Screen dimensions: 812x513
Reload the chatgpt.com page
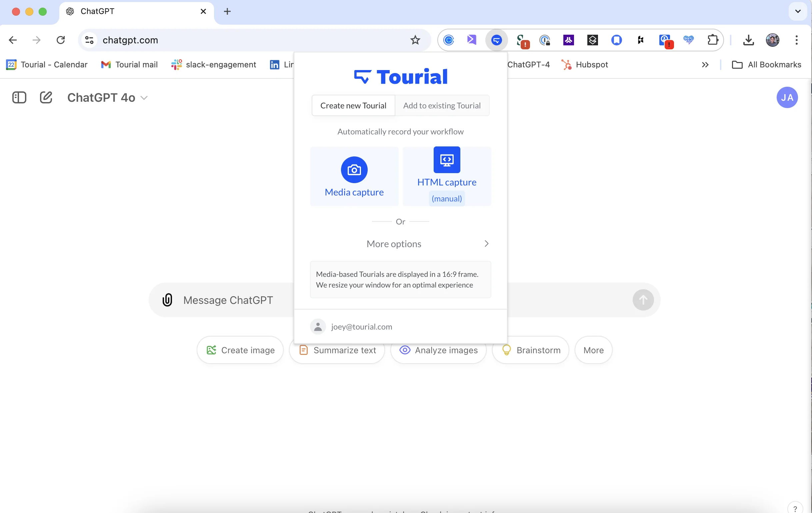[x=61, y=40]
